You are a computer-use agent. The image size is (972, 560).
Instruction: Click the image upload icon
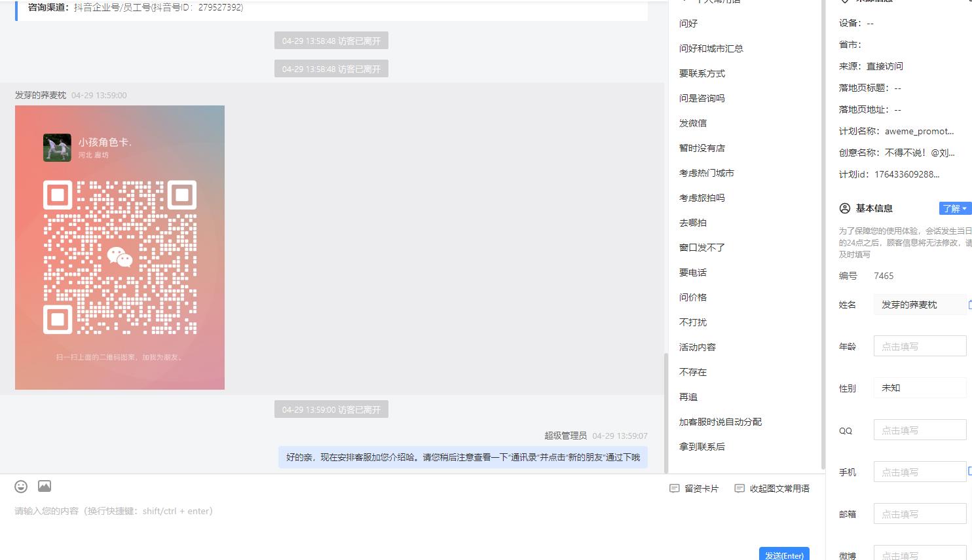pos(45,486)
